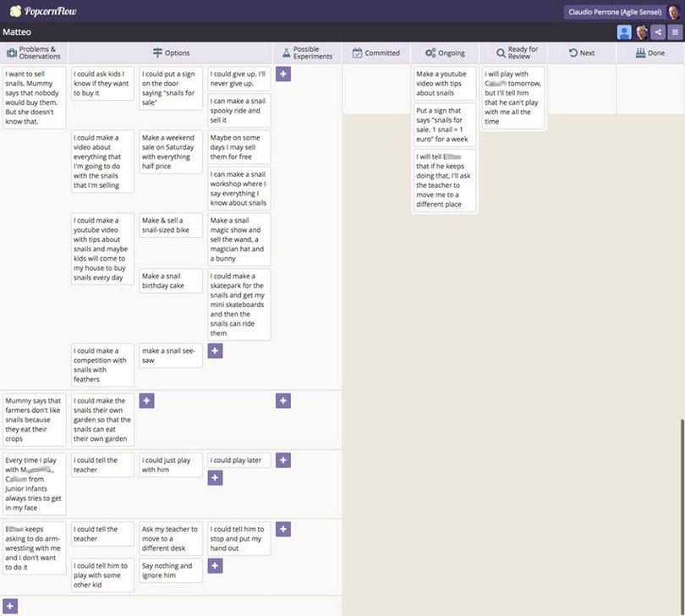Add an experiment for the arm-wrestling problem

283,529
